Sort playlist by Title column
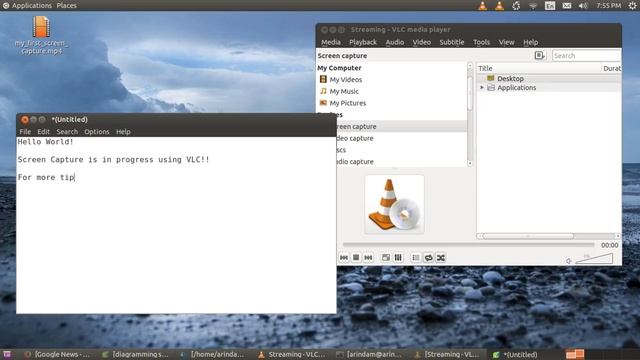 (x=539, y=68)
